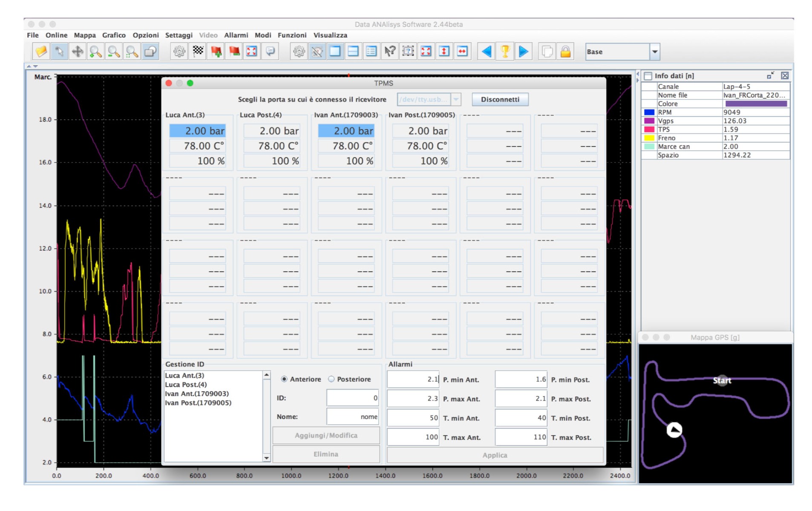Click the help cursor question mark icon
Image resolution: width=812 pixels, height=511 pixels.
coord(389,52)
